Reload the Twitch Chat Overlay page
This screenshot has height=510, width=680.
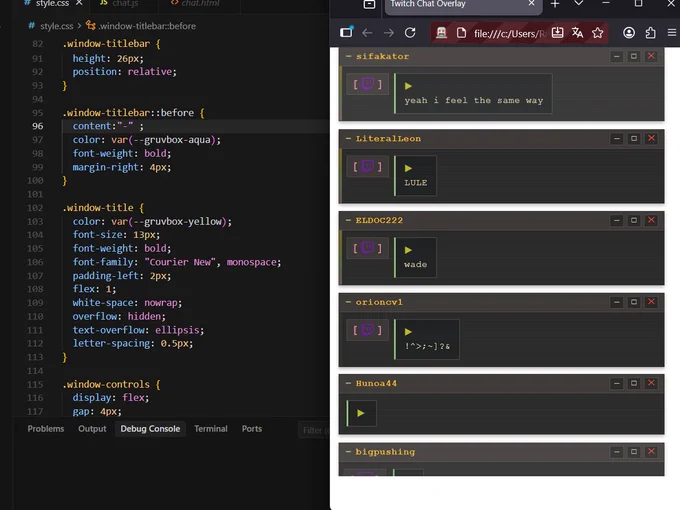coord(410,33)
